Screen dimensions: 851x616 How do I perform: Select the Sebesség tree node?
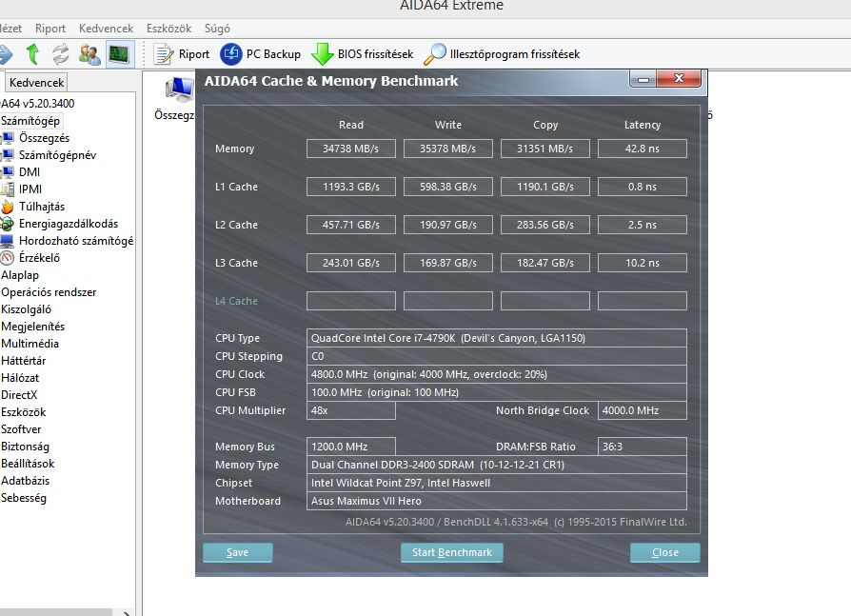coord(24,498)
